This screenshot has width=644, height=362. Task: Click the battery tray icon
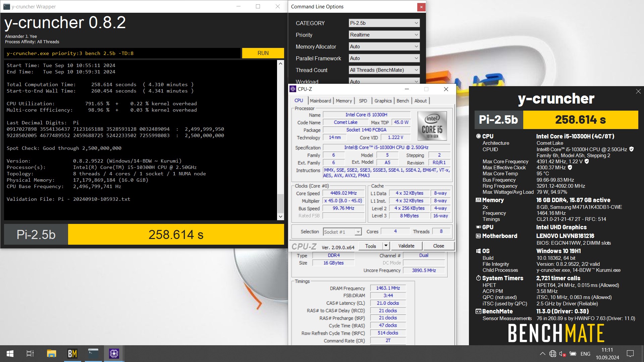click(573, 354)
